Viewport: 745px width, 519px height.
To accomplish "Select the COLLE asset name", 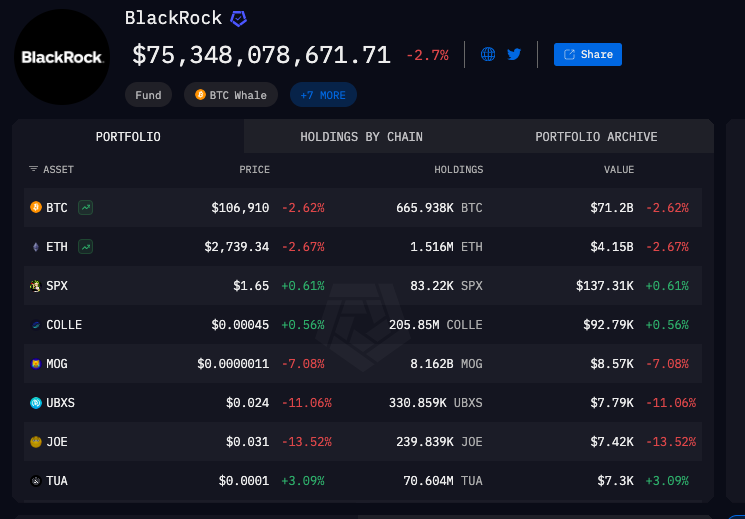I will tap(64, 325).
